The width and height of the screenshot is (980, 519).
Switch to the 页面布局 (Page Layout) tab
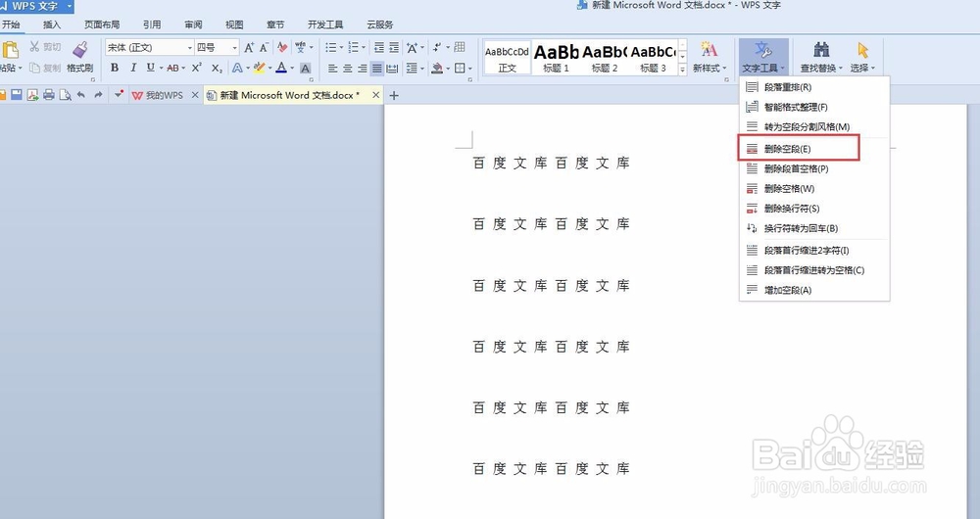[x=102, y=24]
